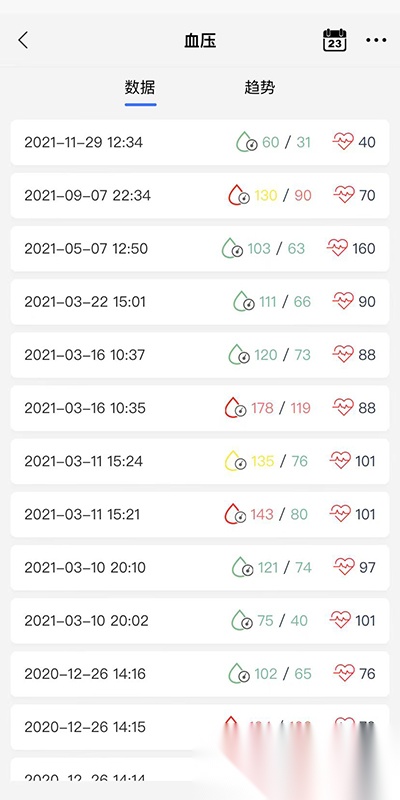400x800 pixels.
Task: Select the 2021-03-10 20:02 entry
Action: coord(200,620)
